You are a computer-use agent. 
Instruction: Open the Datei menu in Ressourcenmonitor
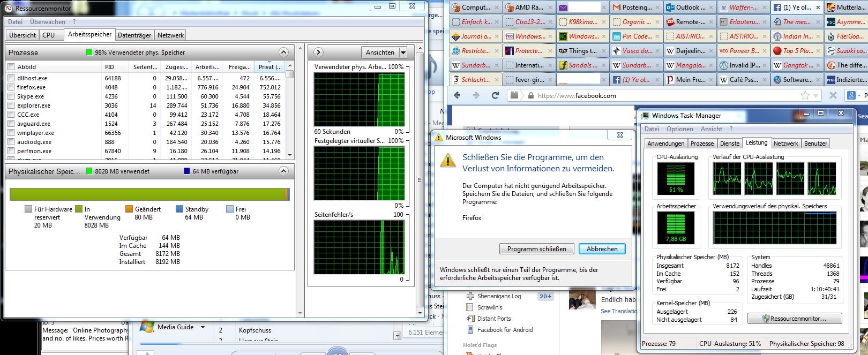point(16,22)
